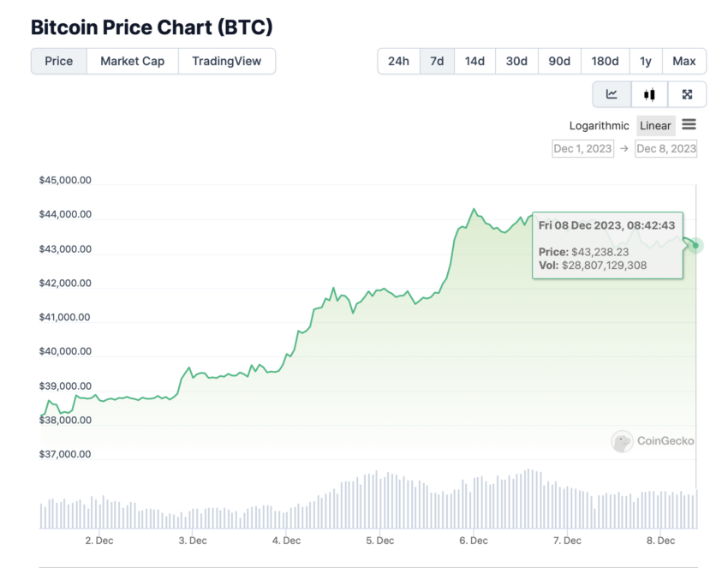This screenshot has height=568, width=728.
Task: Choose the 7d time range
Action: [x=437, y=62]
